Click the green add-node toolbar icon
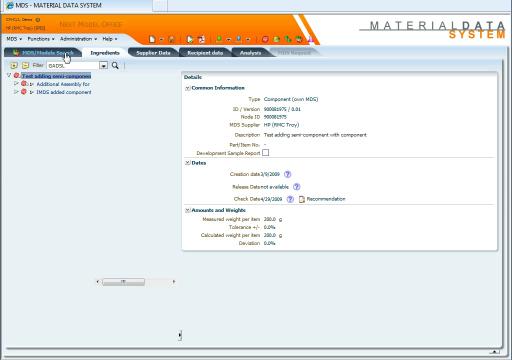The height and width of the screenshot is (360, 512). tap(219, 39)
